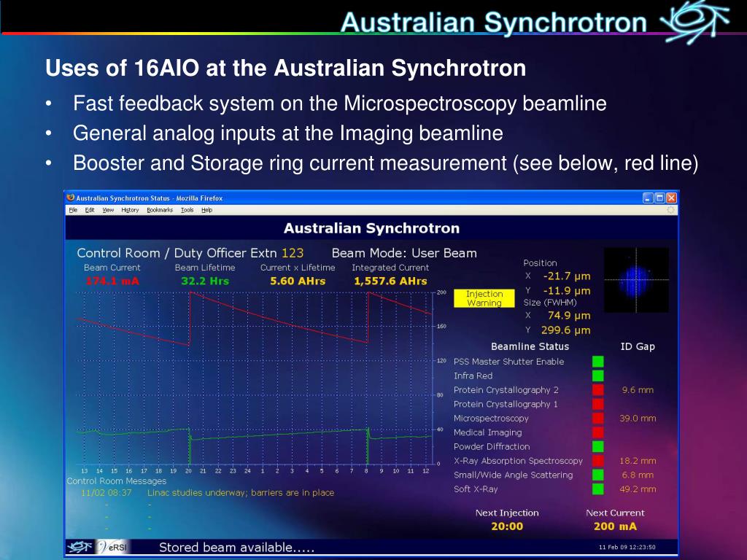
Task: Click the Next Injection time 20:00
Action: [507, 526]
